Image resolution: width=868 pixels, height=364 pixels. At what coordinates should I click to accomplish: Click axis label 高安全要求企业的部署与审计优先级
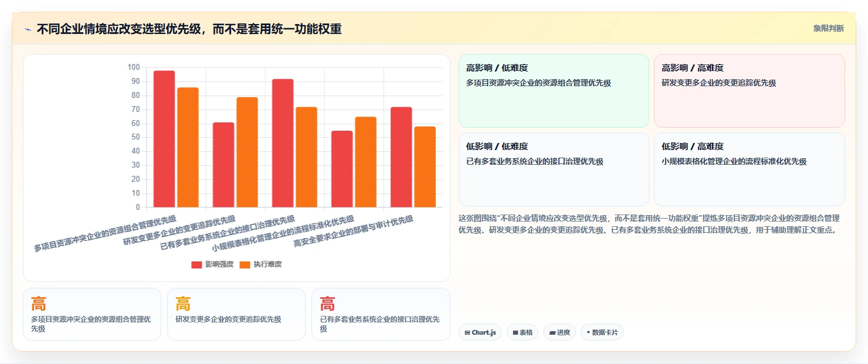(353, 231)
